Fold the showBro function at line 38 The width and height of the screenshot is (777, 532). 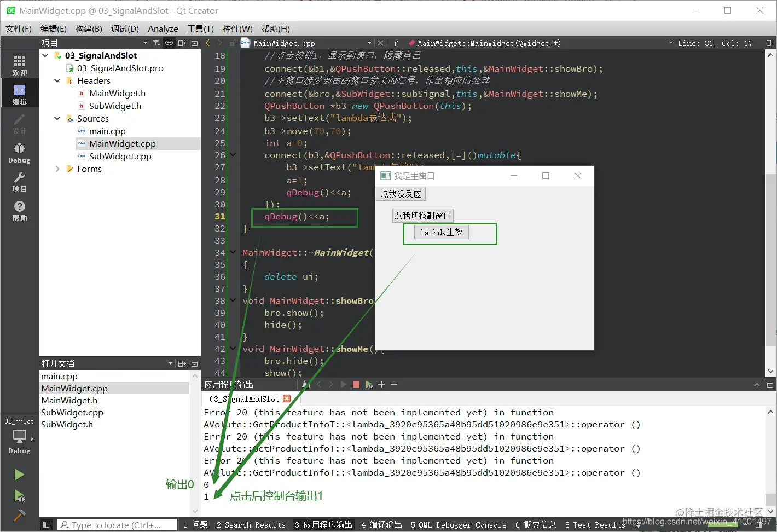(233, 300)
